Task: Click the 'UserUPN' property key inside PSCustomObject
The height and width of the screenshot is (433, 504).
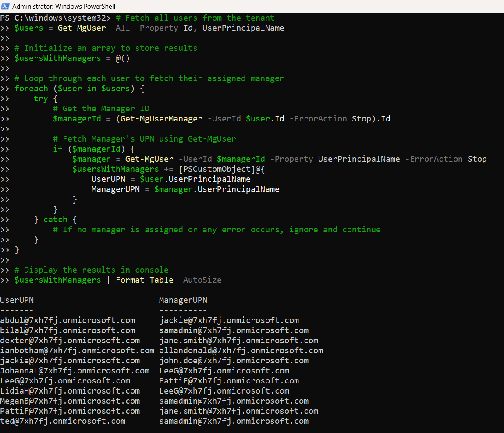Action: tap(108, 179)
